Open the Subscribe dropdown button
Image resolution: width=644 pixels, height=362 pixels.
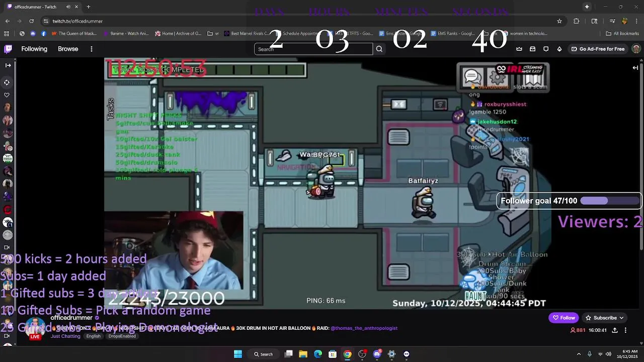[604, 318]
